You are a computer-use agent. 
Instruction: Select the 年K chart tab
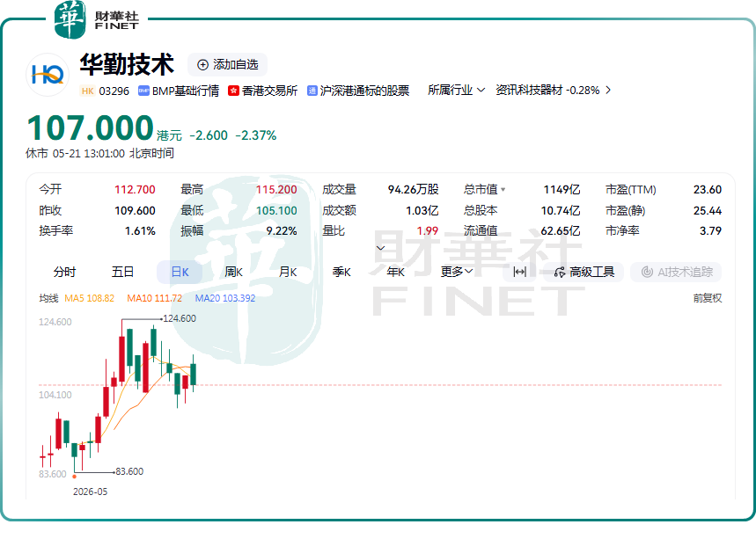tap(395, 273)
